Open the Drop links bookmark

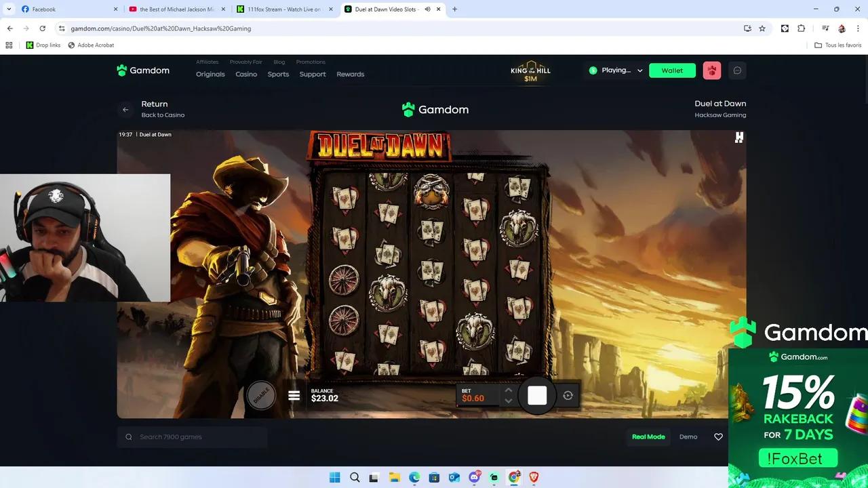[x=43, y=45]
